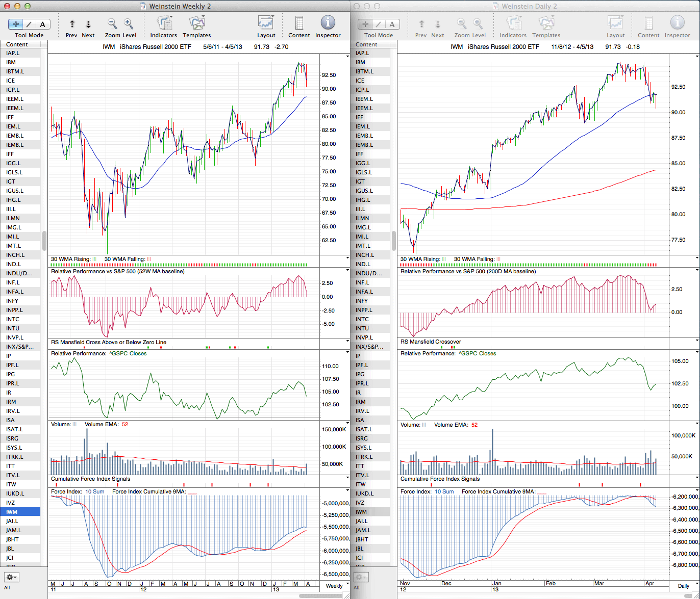Viewport: 700px width, 599px height.
Task: Click the Next arrow in Weekly toolbar
Action: point(88,24)
